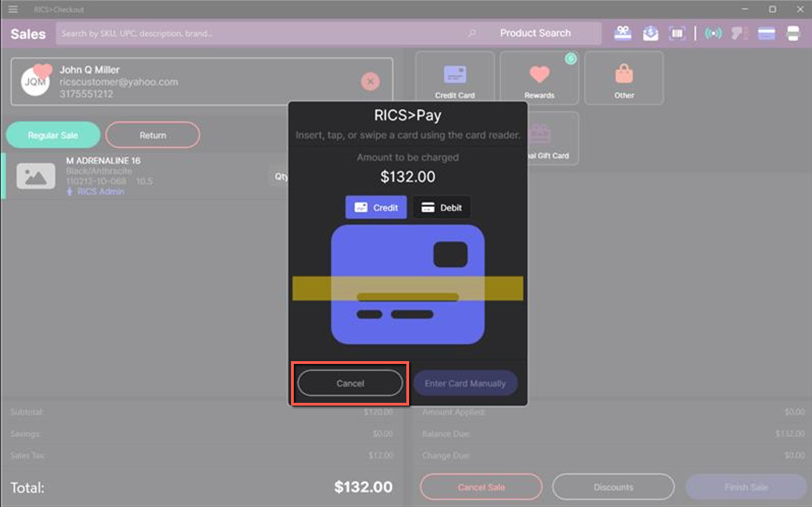Choose Debit in the RICS>Pay dialog
The image size is (812, 507).
click(x=441, y=208)
